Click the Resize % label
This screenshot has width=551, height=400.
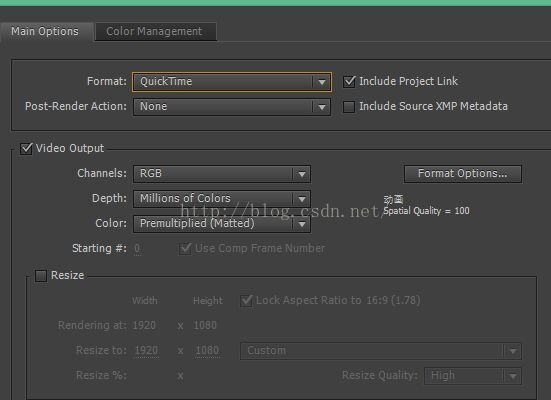[x=101, y=376]
